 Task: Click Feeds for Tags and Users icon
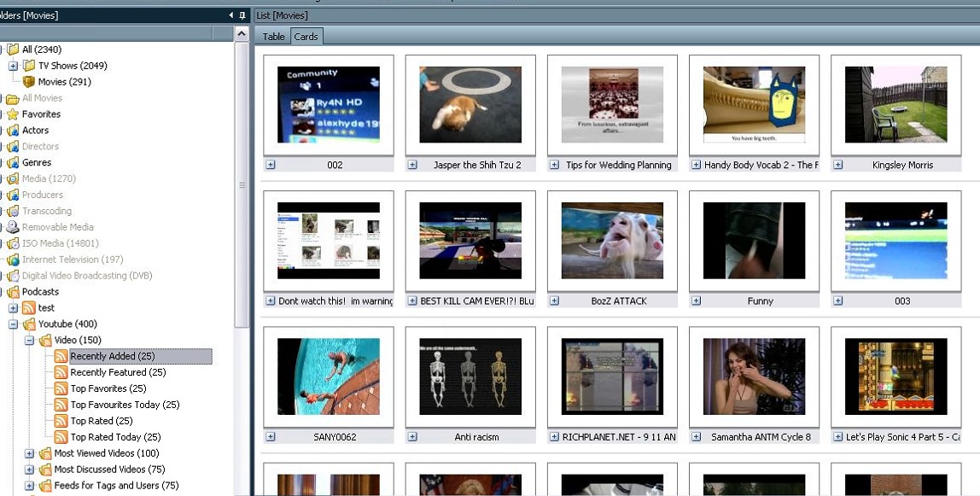45,486
